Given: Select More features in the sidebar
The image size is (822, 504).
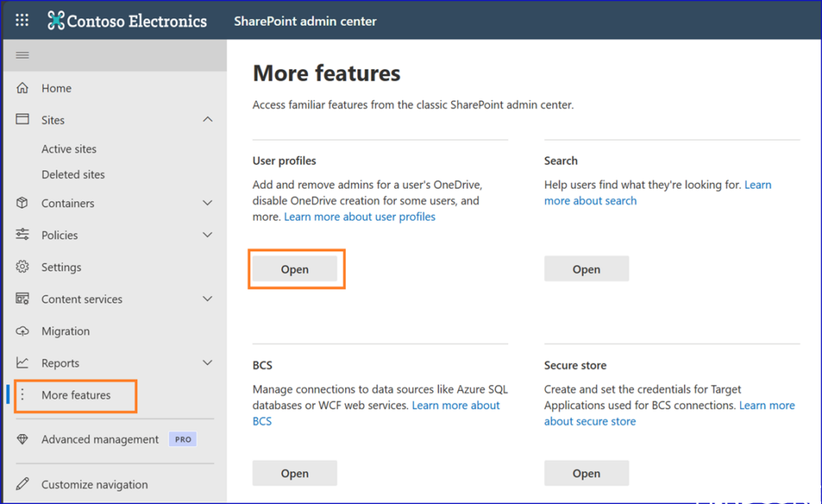Looking at the screenshot, I should click(x=76, y=396).
